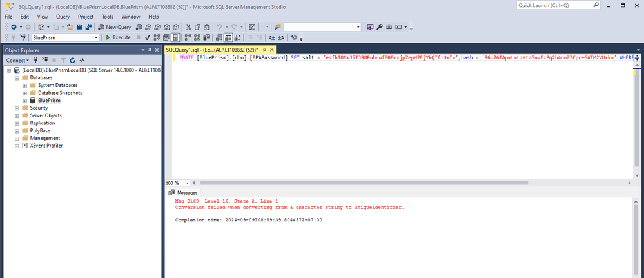Screen dimensions: 644x278
Task: Select the BluePrism database tree item
Action: (x=48, y=100)
